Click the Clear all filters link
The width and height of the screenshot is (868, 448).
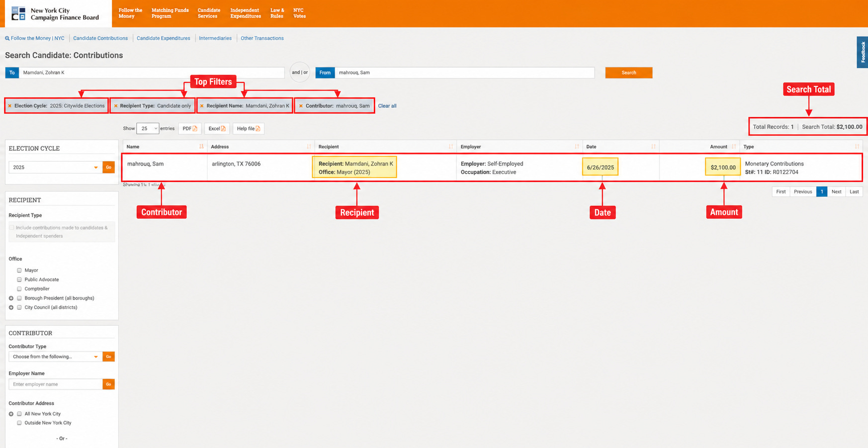[x=387, y=106]
